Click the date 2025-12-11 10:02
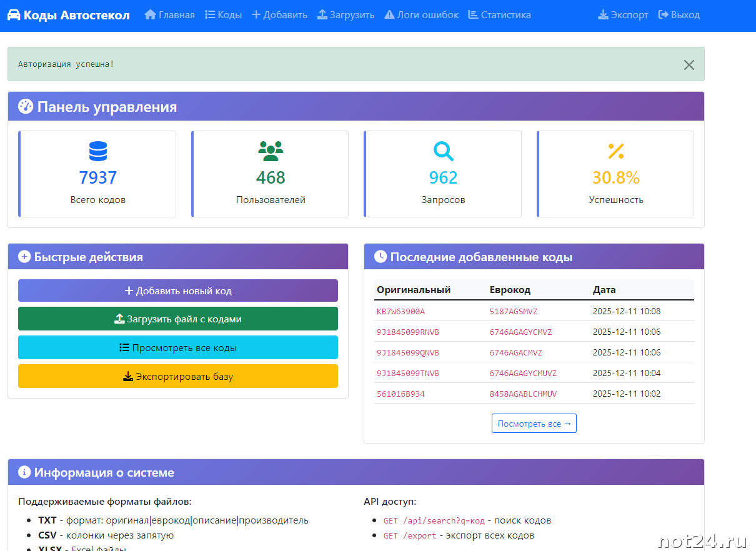Image resolution: width=756 pixels, height=551 pixels. point(627,394)
